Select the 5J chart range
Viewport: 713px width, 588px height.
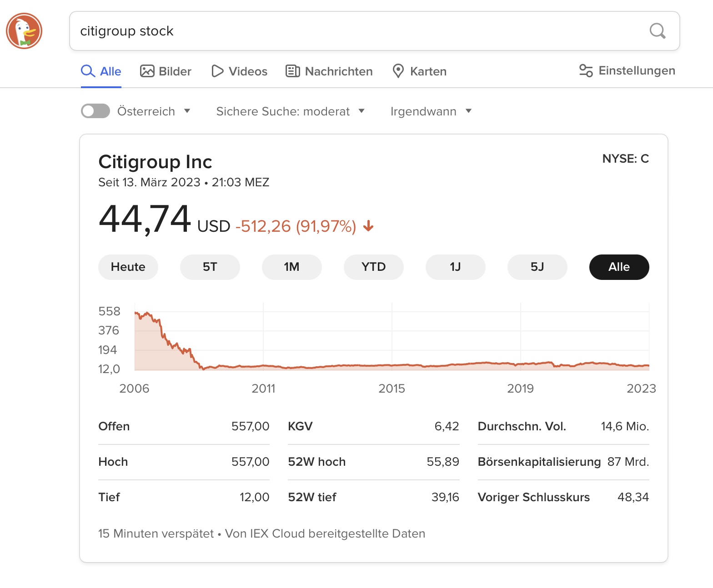click(x=537, y=267)
